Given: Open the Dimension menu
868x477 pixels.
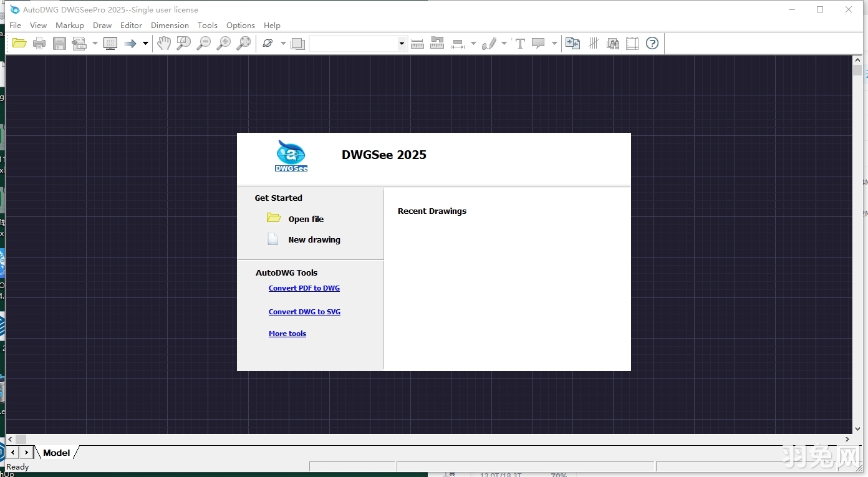Looking at the screenshot, I should 170,25.
